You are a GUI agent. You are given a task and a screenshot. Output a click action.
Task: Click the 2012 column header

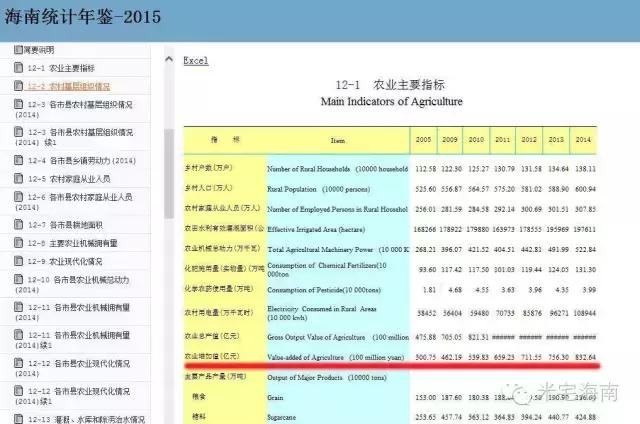coord(529,140)
